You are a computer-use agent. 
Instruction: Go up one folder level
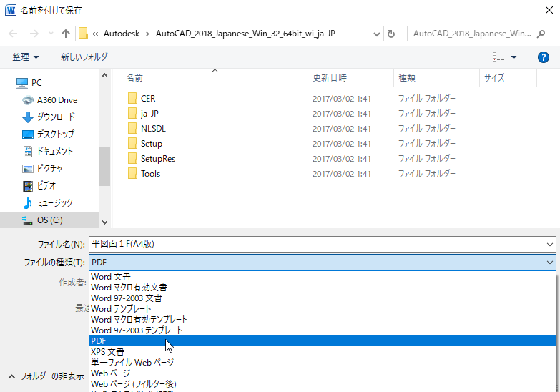66,34
